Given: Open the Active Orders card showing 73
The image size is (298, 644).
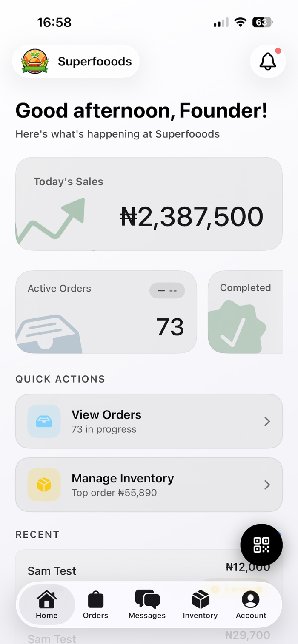Looking at the screenshot, I should 106,312.
